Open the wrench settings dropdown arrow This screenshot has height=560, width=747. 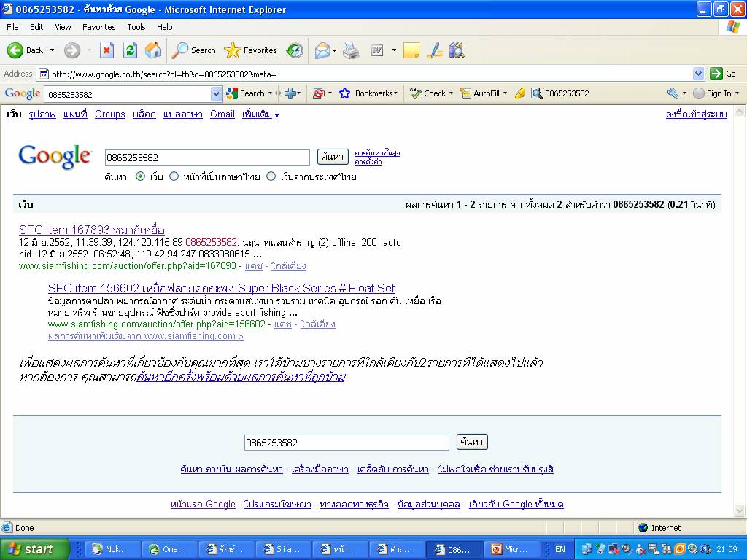684,93
